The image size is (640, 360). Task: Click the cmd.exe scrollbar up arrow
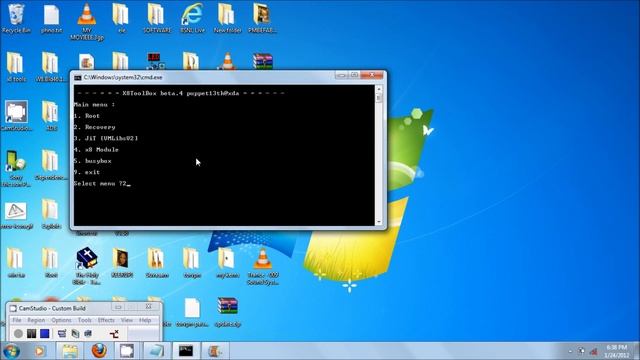379,89
